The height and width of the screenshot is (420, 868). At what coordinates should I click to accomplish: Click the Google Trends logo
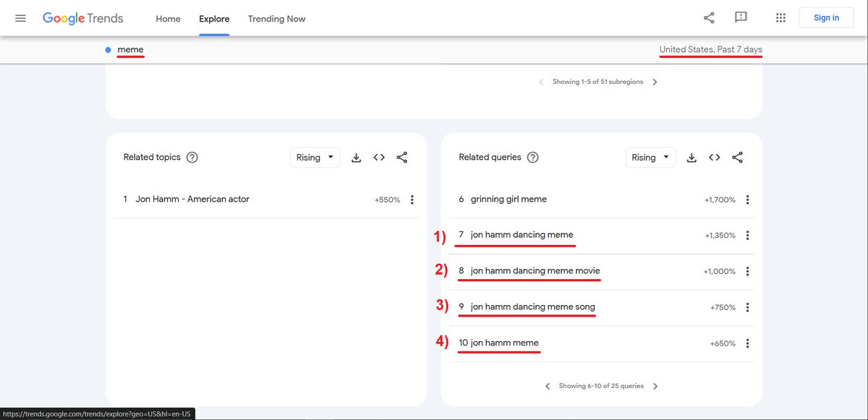83,18
